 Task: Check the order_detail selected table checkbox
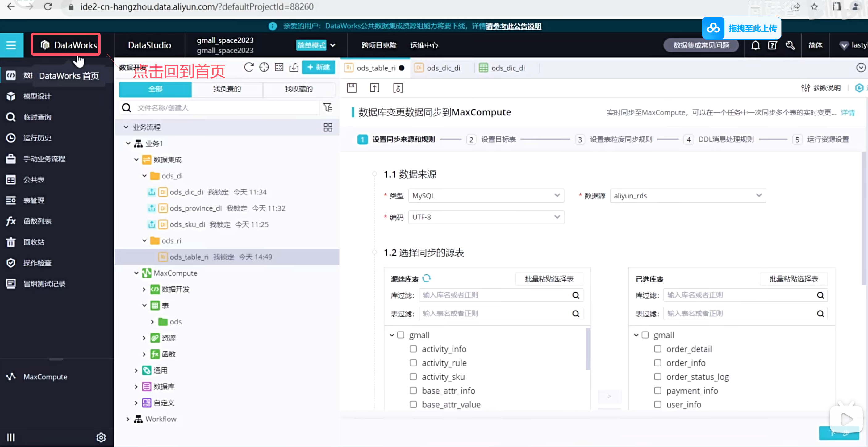(657, 349)
